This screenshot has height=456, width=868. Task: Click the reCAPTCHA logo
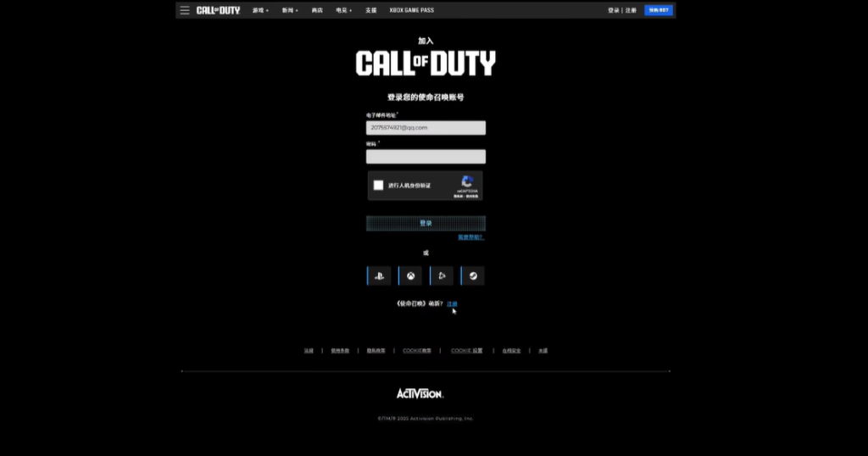[x=468, y=181]
